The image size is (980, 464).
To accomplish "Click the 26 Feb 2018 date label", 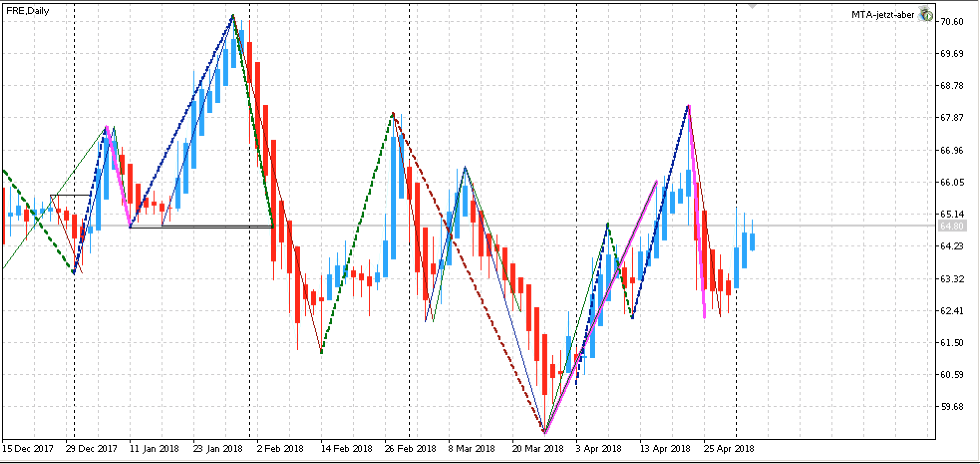I will [410, 449].
